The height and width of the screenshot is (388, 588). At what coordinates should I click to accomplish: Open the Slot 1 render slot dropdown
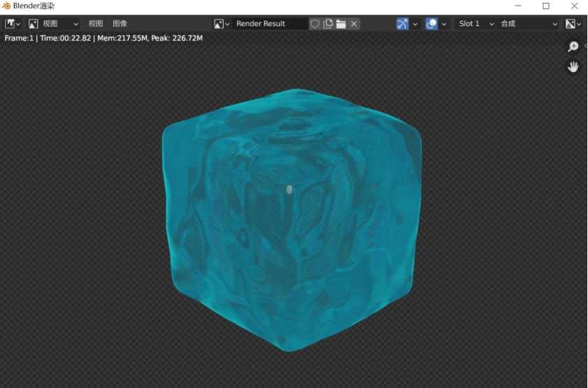pyautogui.click(x=476, y=24)
